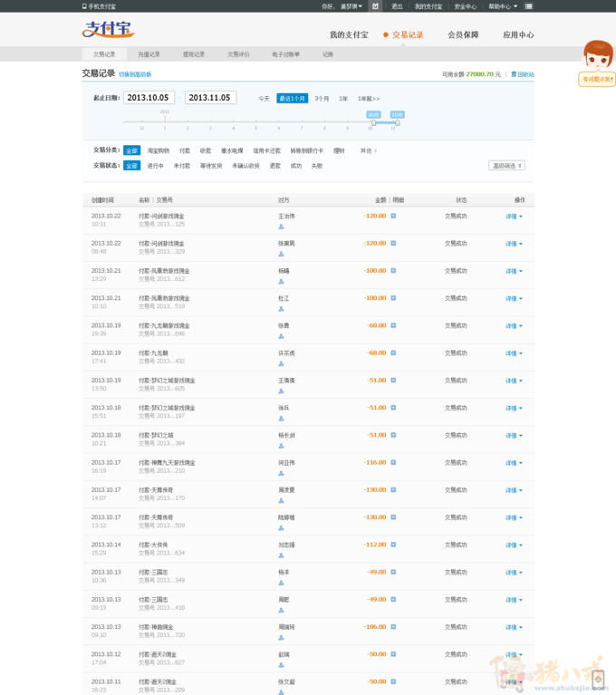Expand 详情 for transaction ending 125

[x=514, y=217]
